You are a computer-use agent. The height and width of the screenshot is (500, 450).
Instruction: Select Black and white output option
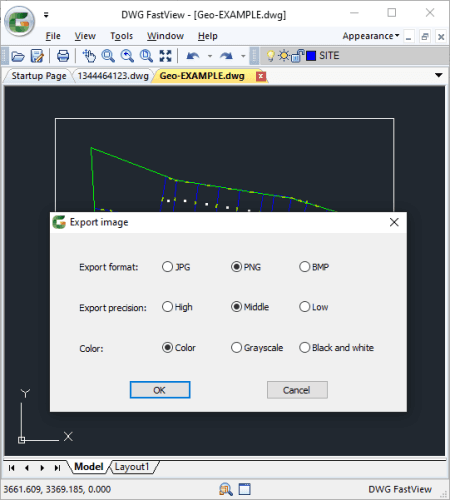(336, 348)
